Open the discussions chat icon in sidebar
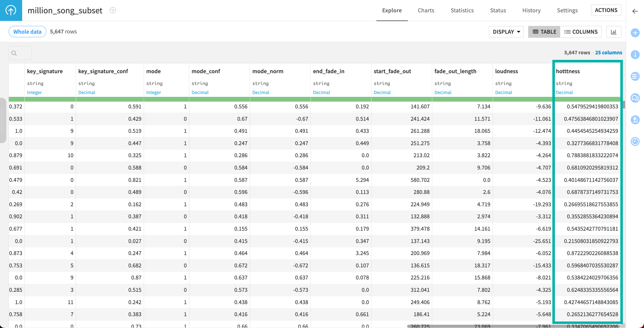The height and width of the screenshot is (328, 644). [x=635, y=98]
